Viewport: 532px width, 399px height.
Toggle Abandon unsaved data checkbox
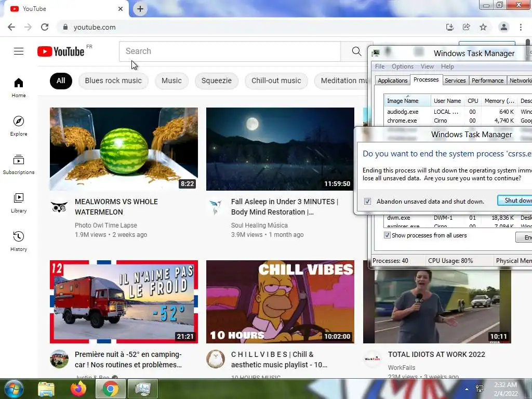click(x=367, y=201)
